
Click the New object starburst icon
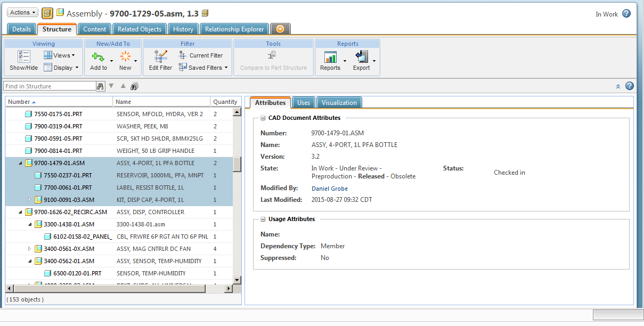(125, 56)
